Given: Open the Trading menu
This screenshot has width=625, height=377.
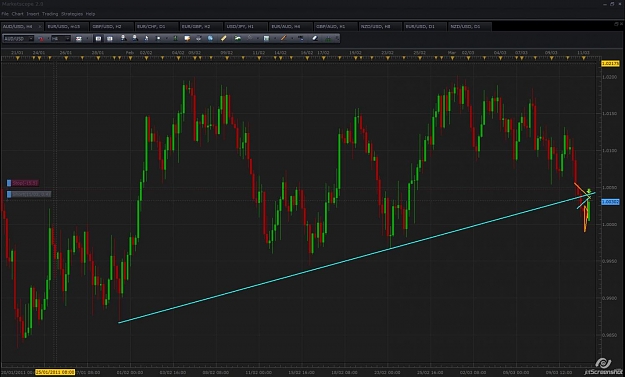Looking at the screenshot, I should pyautogui.click(x=50, y=14).
